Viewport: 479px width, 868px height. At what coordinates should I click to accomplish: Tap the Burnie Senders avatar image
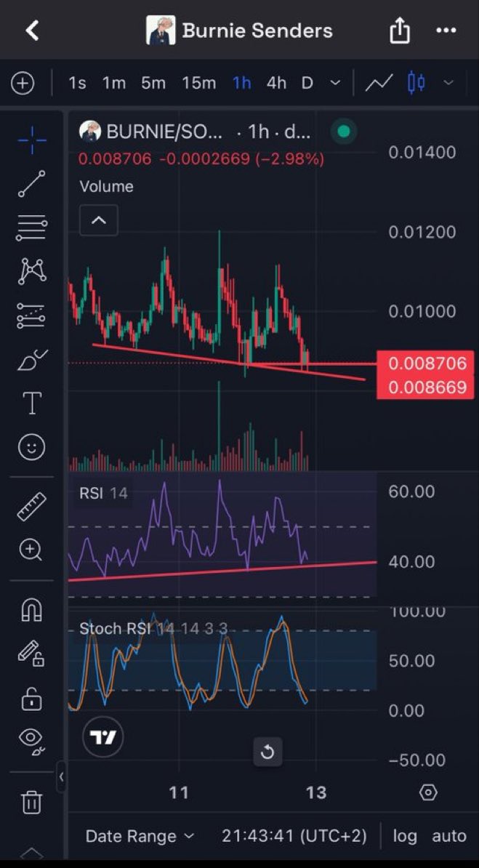[161, 31]
